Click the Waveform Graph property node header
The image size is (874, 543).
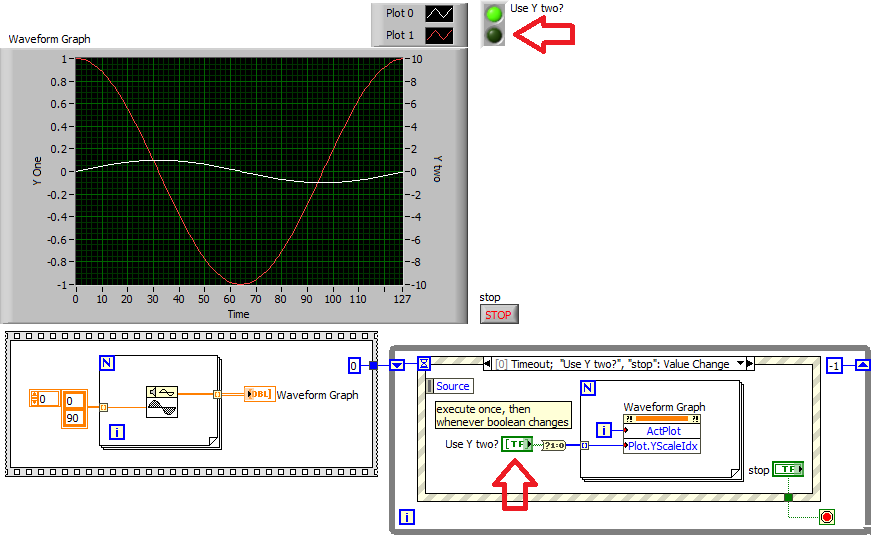point(662,419)
